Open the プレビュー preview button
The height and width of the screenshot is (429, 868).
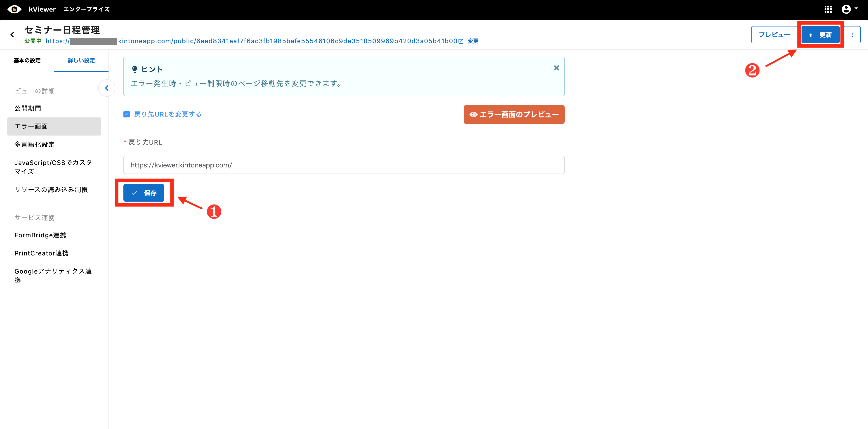pyautogui.click(x=774, y=35)
